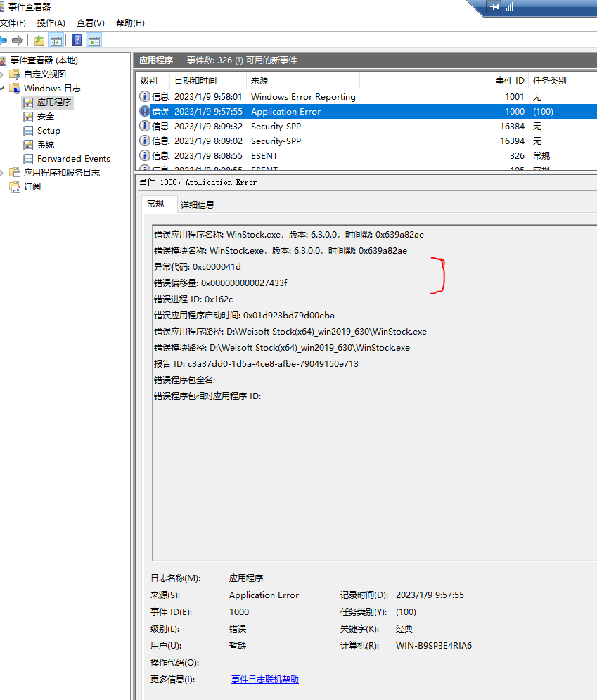597x700 pixels.
Task: Click the 应用程序 log icon in tree
Action: (x=28, y=103)
